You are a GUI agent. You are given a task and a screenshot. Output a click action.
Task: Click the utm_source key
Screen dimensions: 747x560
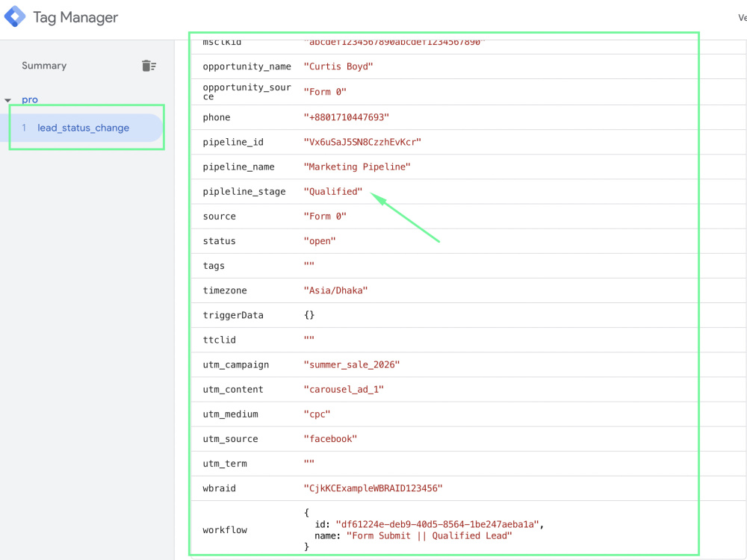tap(231, 439)
